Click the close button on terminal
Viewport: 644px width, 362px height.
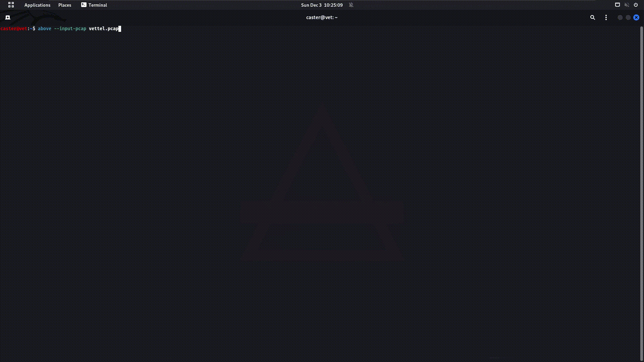click(636, 17)
